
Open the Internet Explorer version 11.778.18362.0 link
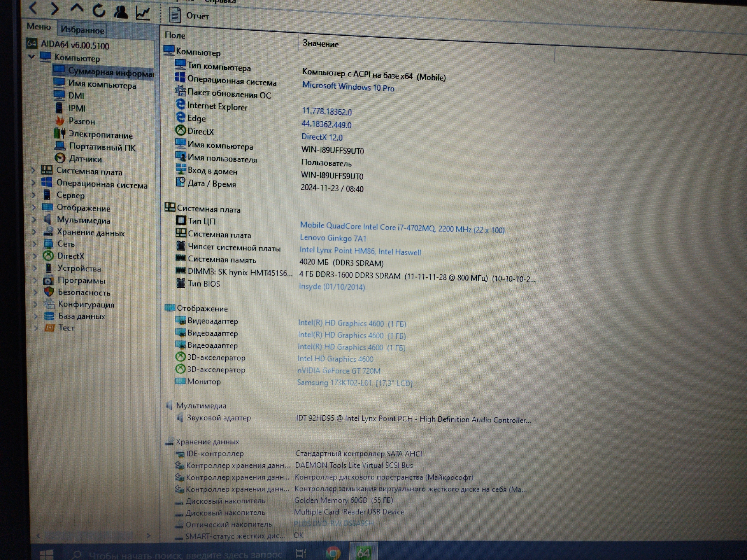tap(327, 112)
